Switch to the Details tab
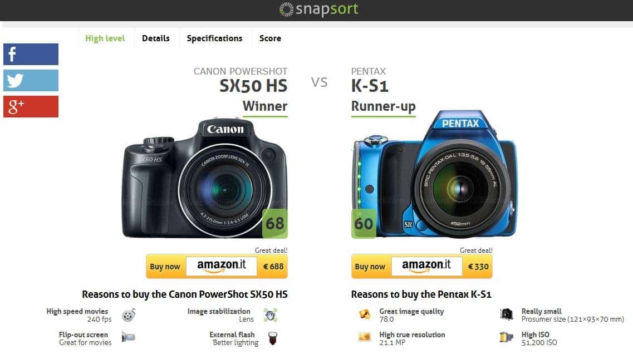 pyautogui.click(x=156, y=38)
